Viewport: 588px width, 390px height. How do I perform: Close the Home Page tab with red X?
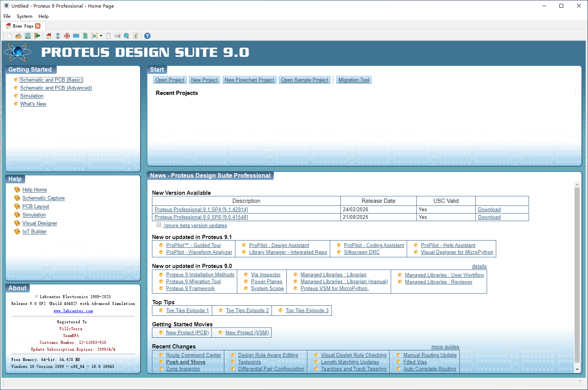coord(38,26)
